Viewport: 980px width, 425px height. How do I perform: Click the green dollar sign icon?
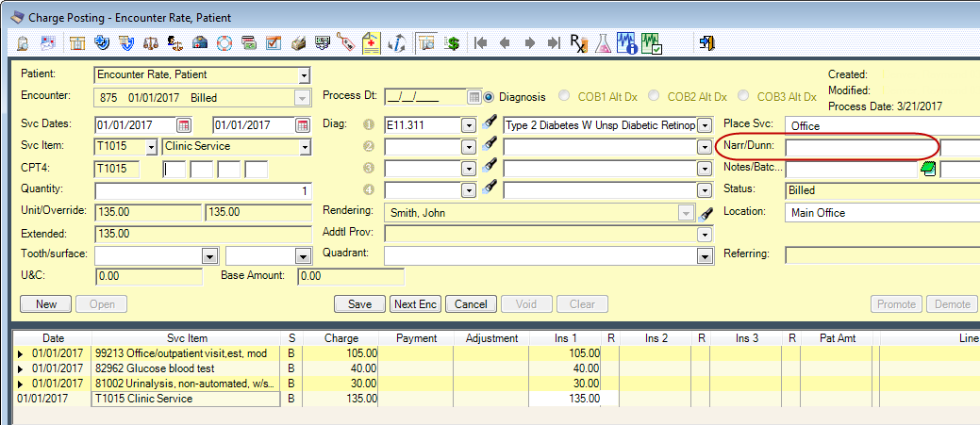pos(453,43)
